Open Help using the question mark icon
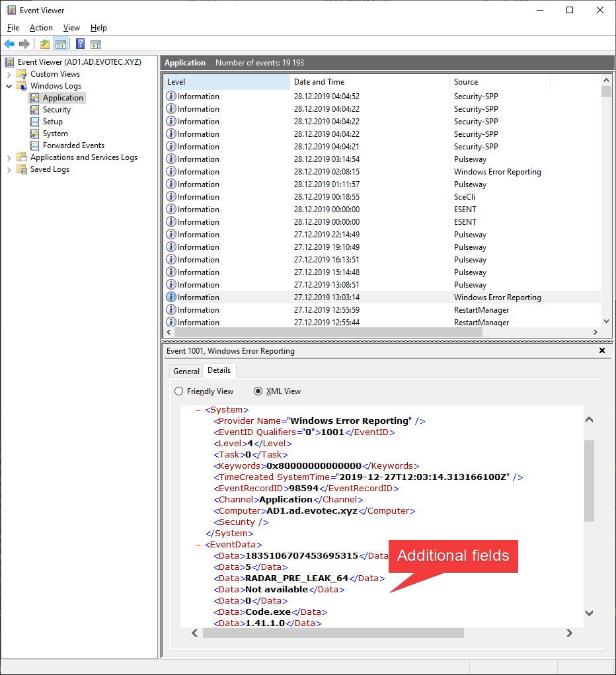 tap(80, 44)
